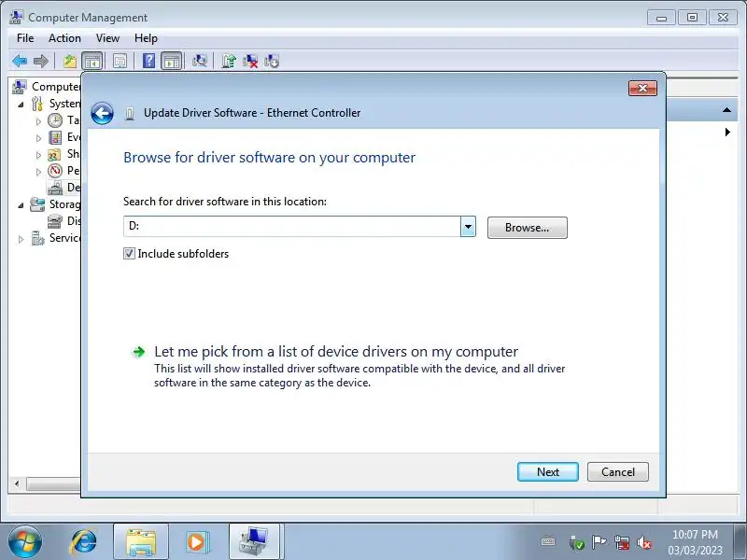Click Update Driver Software toolbar icon
Screen dimensions: 747x560
[x=229, y=61]
